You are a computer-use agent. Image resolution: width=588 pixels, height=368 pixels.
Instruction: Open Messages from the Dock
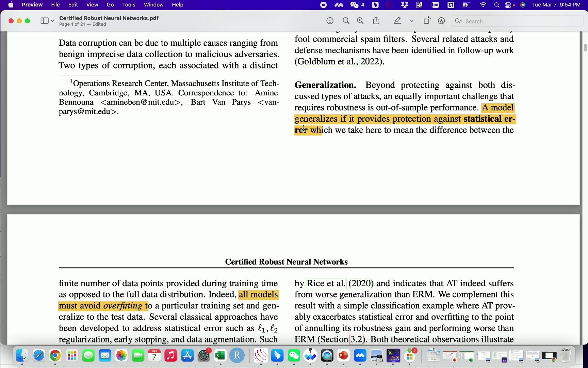88,356
